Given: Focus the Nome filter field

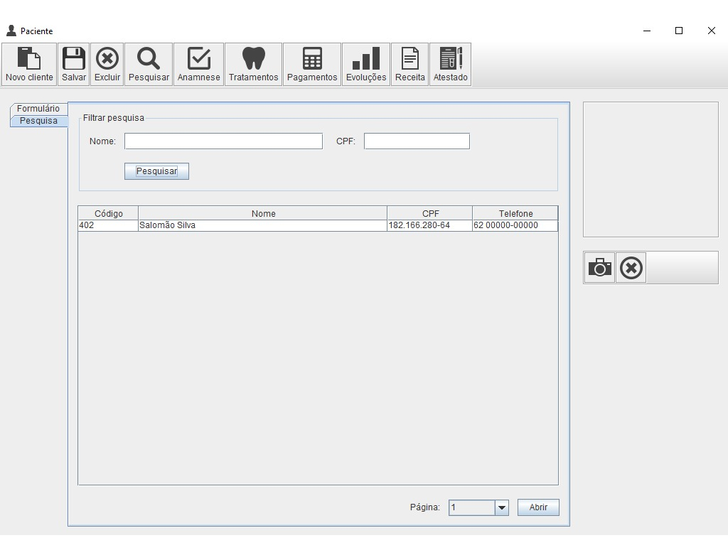Looking at the screenshot, I should coord(223,141).
